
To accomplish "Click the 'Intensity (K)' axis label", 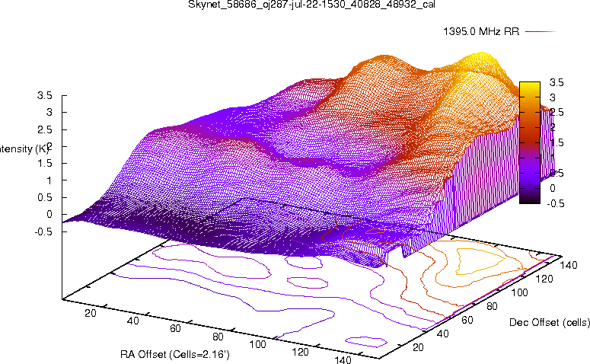I will pyautogui.click(x=24, y=149).
